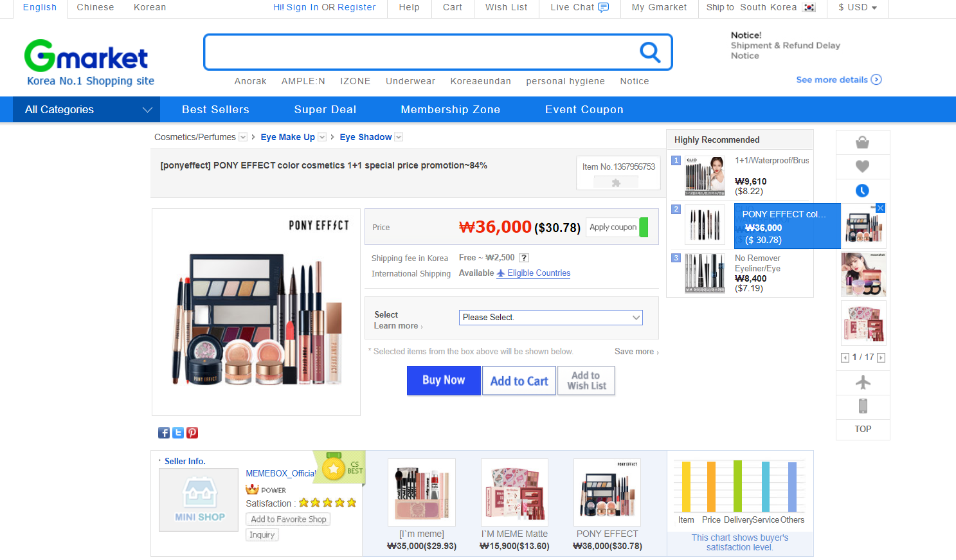Click Shipment & Refund Delay Notice text
The width and height of the screenshot is (956, 560).
click(x=785, y=51)
